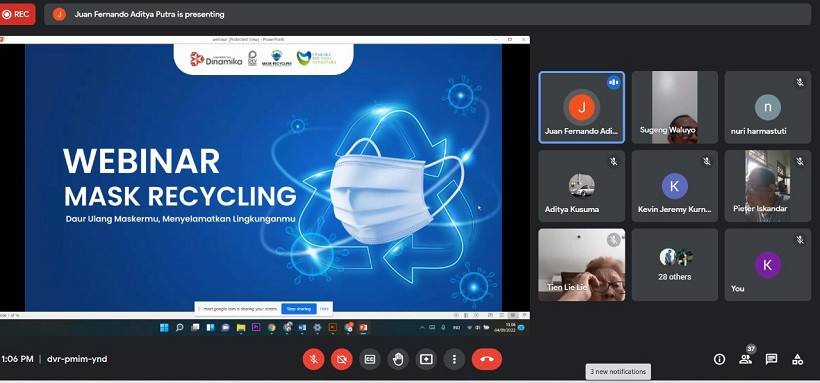Open the chat messages panel icon

[x=771, y=359]
